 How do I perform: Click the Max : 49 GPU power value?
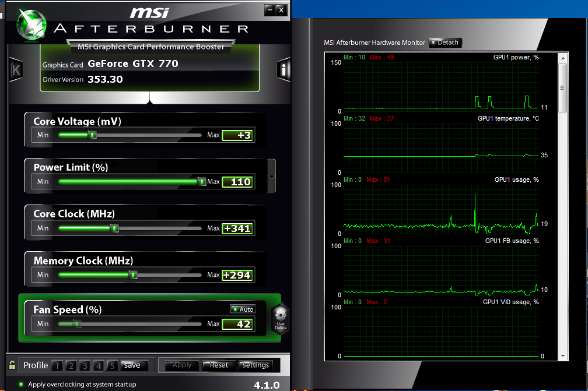(x=381, y=57)
